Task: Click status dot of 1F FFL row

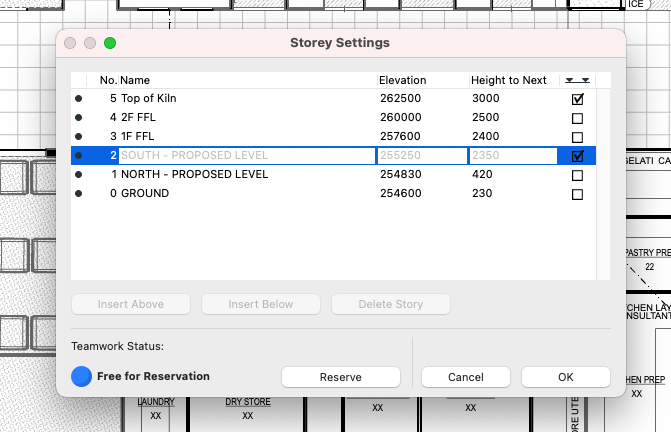Action: pos(78,136)
